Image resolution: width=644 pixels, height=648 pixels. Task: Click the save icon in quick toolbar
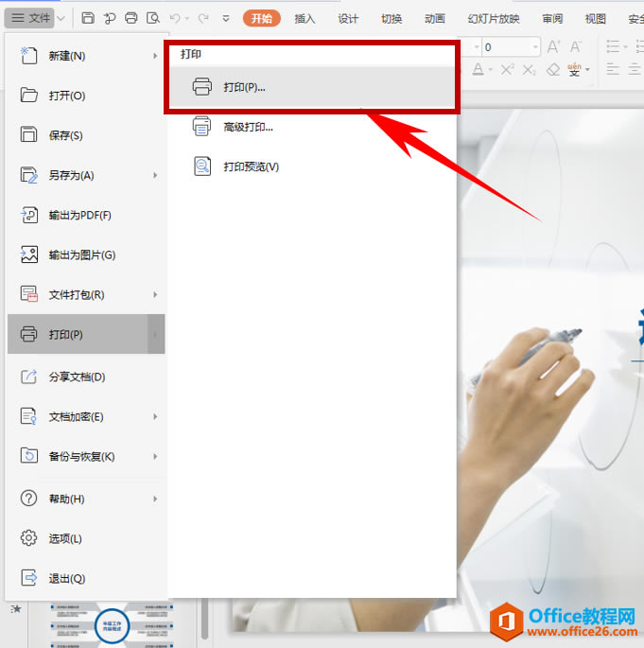(88, 18)
